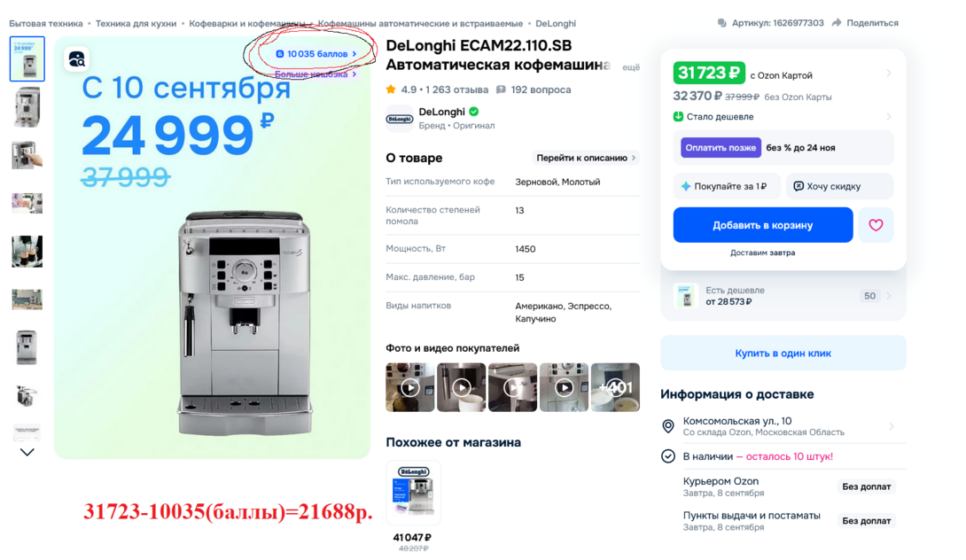Play the first customer video

[409, 387]
